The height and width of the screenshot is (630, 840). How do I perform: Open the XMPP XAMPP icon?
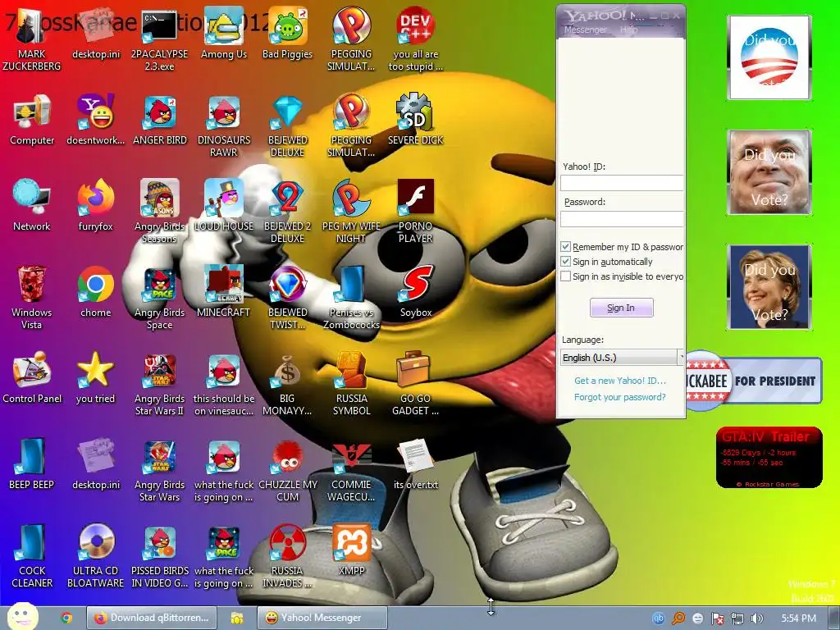351,551
